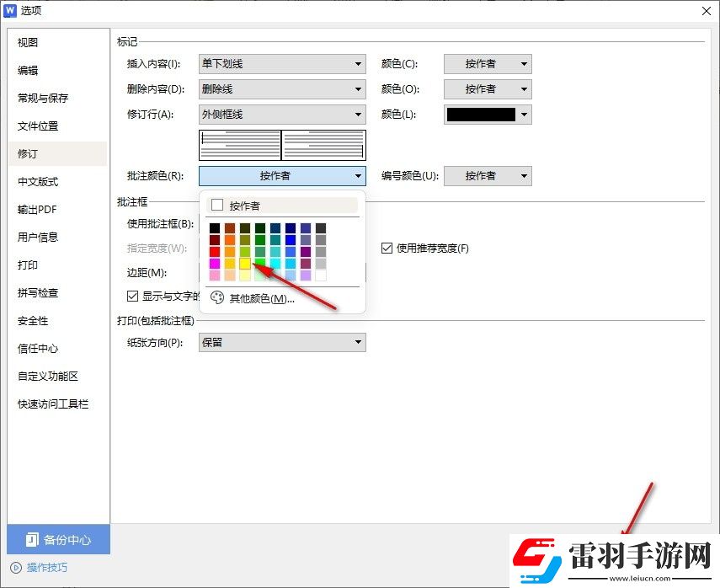Check the 按作者 checkbox in the color picker

[216, 205]
